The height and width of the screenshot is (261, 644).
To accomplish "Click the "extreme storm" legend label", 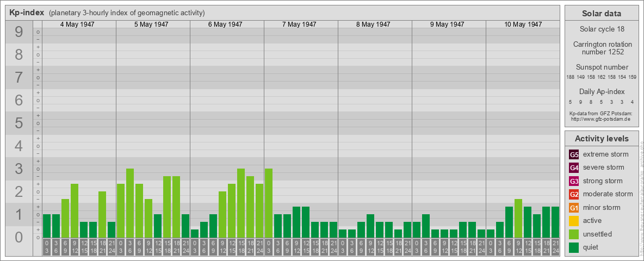I will click(606, 155).
